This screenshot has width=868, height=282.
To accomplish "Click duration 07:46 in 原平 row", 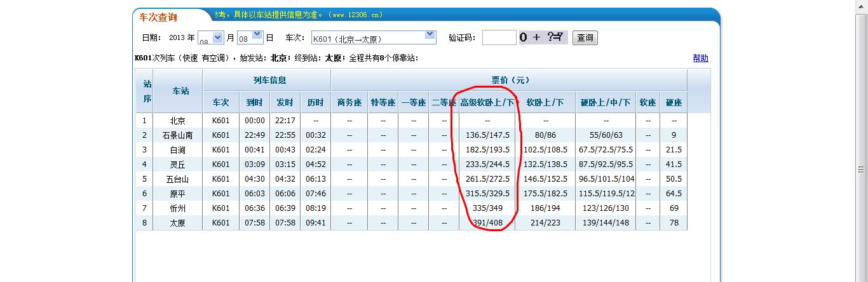I will tap(315, 194).
